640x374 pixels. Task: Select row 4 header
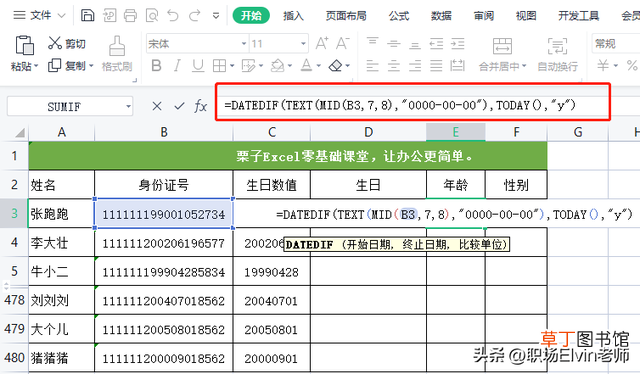pyautogui.click(x=14, y=243)
